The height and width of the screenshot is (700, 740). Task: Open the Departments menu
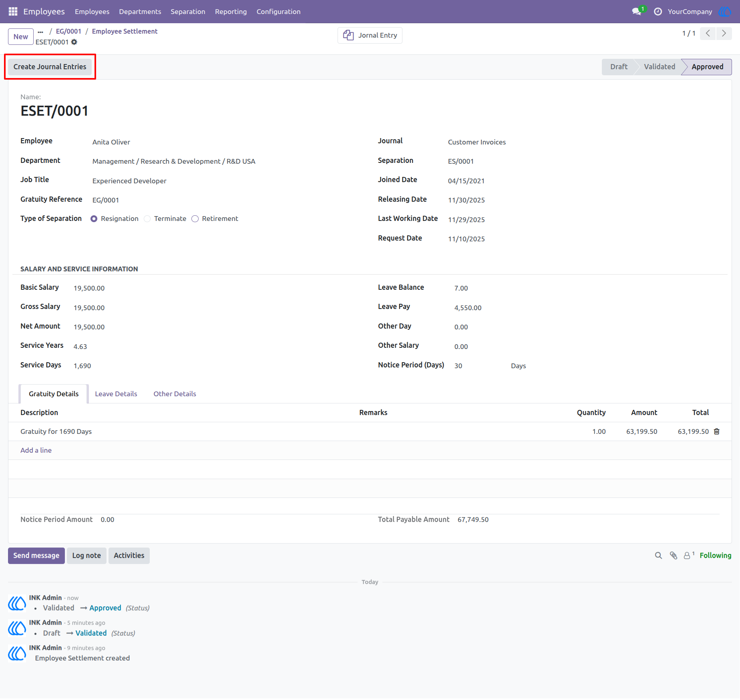(140, 12)
